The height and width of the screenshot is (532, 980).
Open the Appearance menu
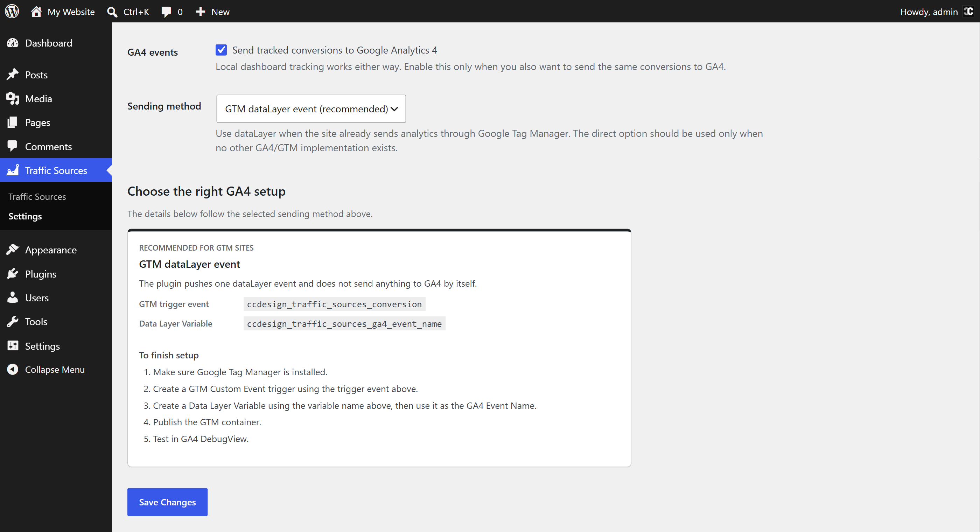56,250
